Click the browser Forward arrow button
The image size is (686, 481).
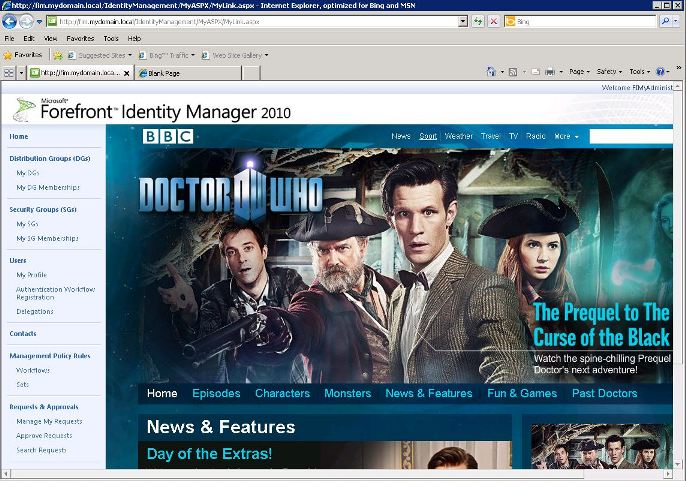pyautogui.click(x=26, y=21)
